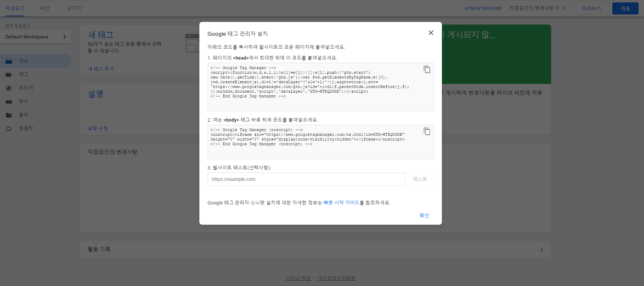Click the 제출 submit button
This screenshot has height=286, width=644.
click(625, 8)
